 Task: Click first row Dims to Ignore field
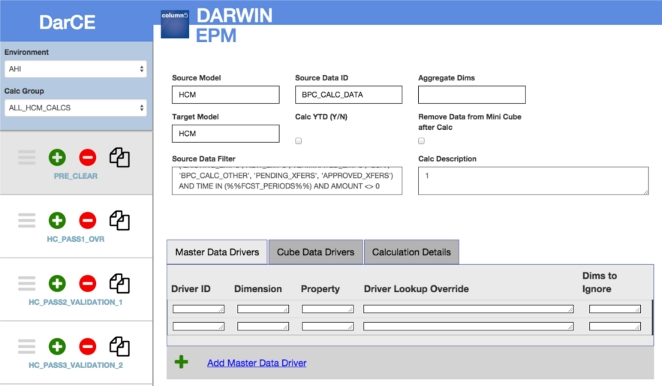tap(615, 309)
